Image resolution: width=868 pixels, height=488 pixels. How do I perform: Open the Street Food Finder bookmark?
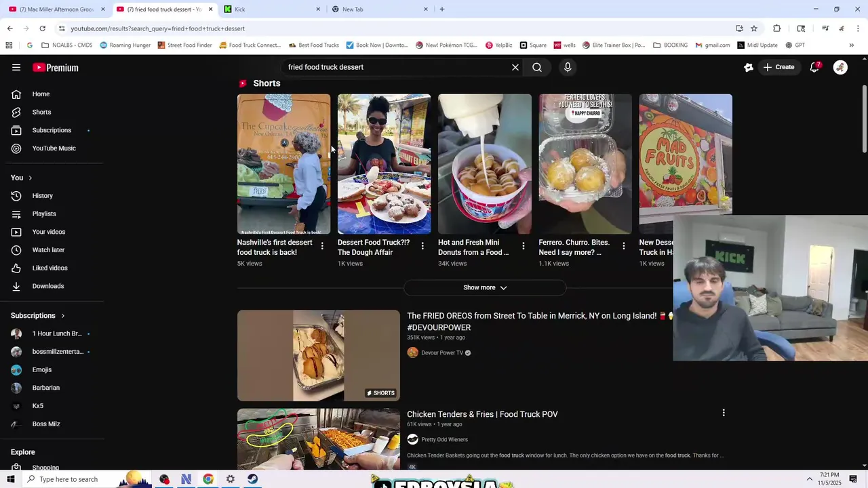pos(184,45)
